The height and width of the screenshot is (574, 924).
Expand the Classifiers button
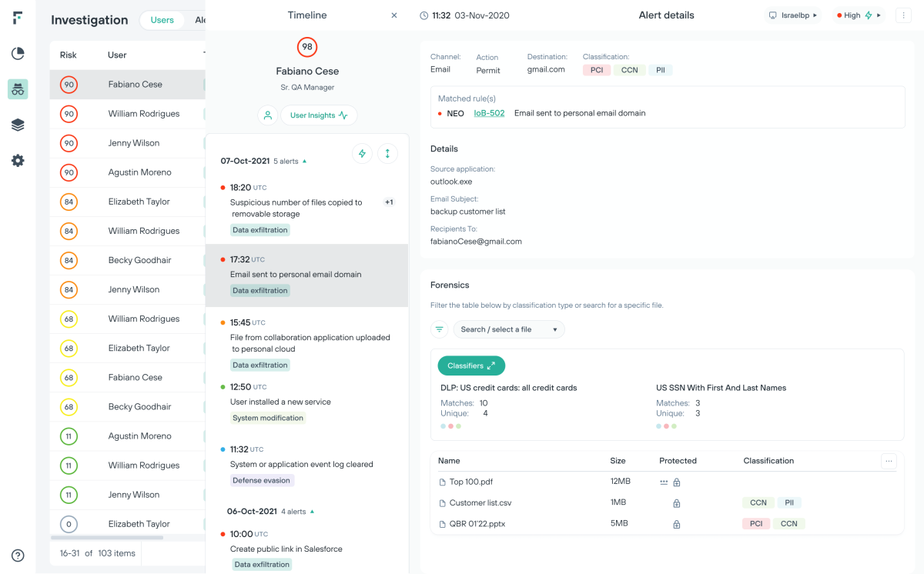[471, 365]
